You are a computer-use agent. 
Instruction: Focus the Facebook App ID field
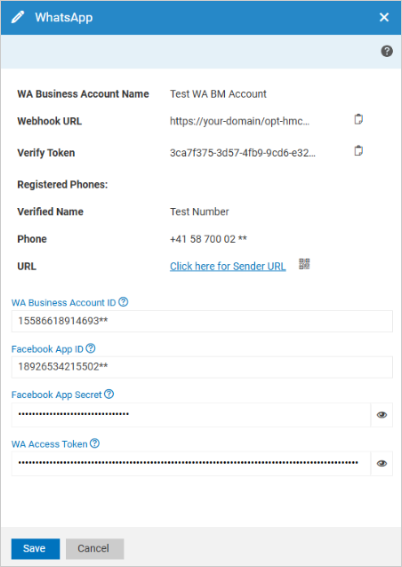pos(202,367)
